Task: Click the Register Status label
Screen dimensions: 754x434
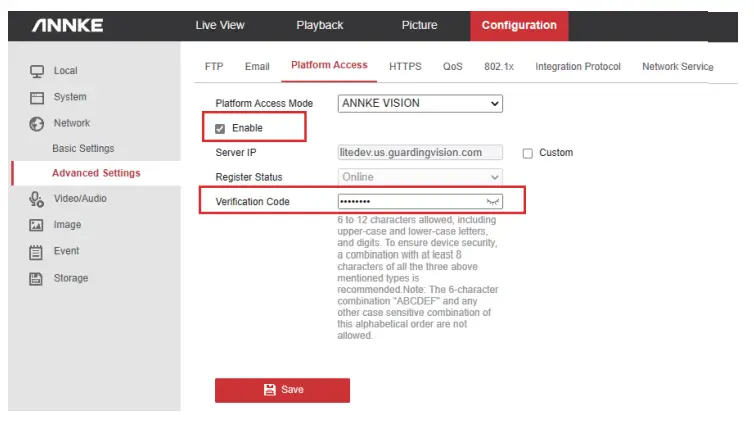Action: coord(249,177)
